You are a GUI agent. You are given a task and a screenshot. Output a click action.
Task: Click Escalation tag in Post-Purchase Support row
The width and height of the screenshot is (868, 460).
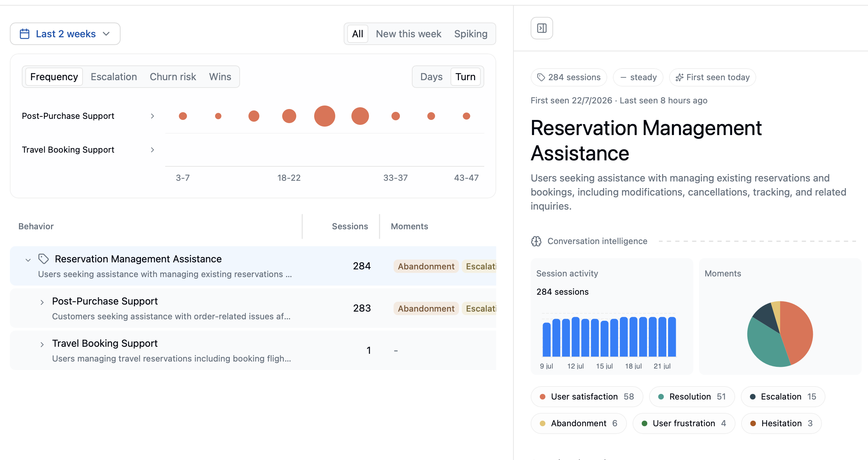tap(479, 309)
